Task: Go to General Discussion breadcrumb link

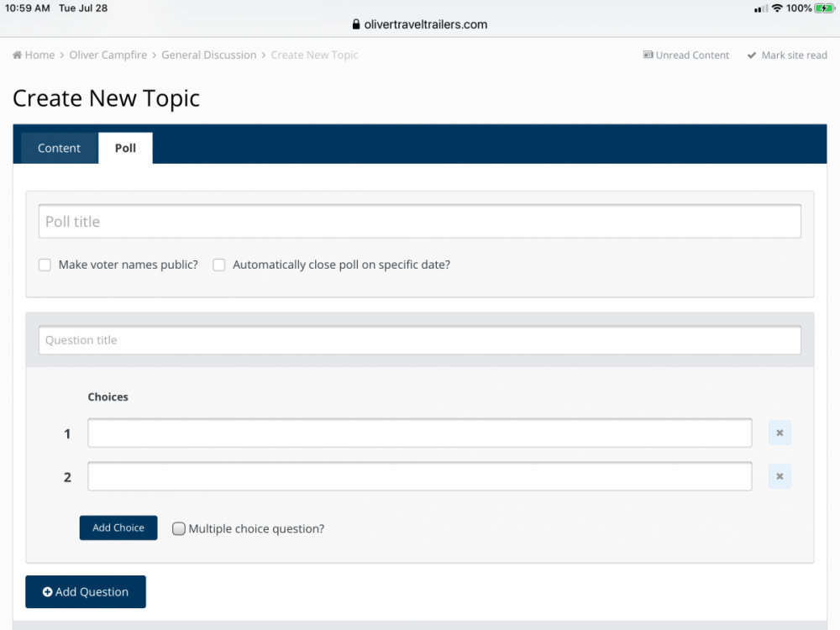Action: tap(209, 55)
